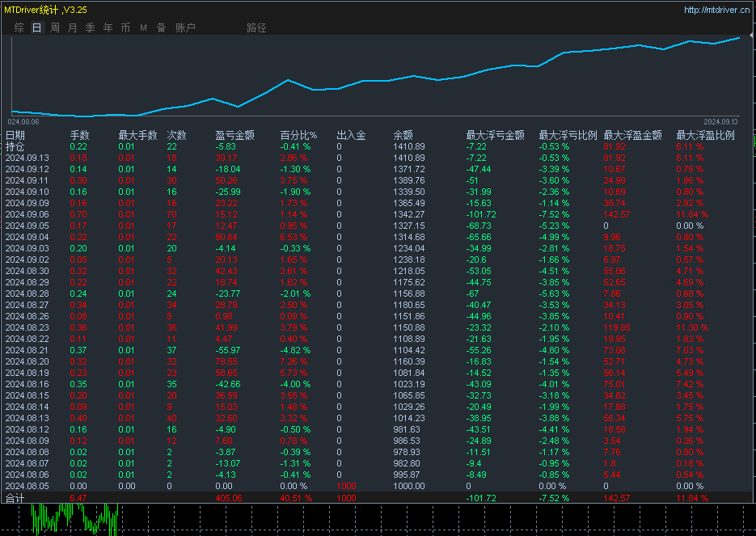Viewport: 756px width, 536px height.
Task: Select the 日 daily statistics tab
Action: (37, 27)
